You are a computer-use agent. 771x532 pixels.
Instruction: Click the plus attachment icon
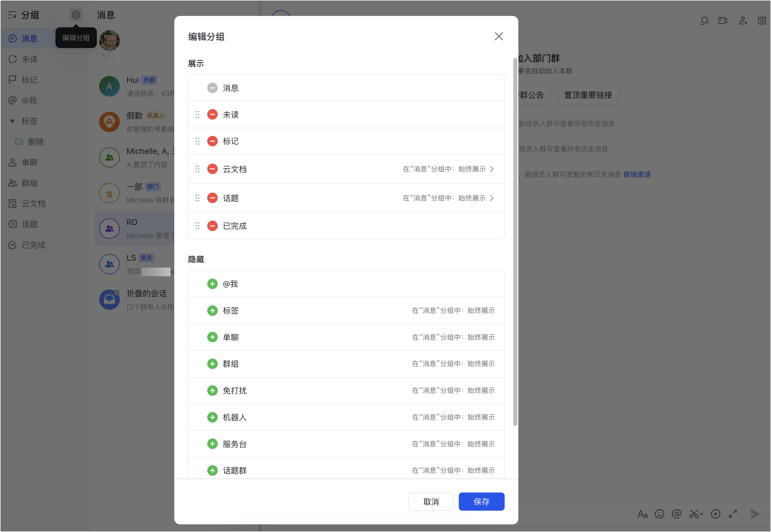point(715,514)
